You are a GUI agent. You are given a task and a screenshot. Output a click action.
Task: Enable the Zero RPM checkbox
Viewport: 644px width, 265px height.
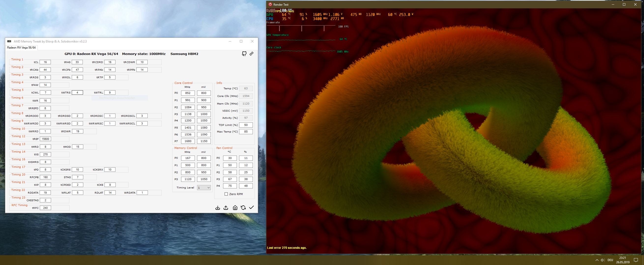tap(226, 194)
